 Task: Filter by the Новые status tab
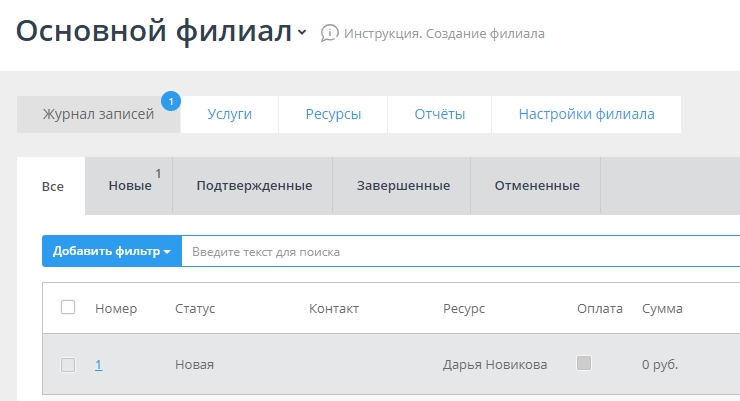pyautogui.click(x=130, y=186)
